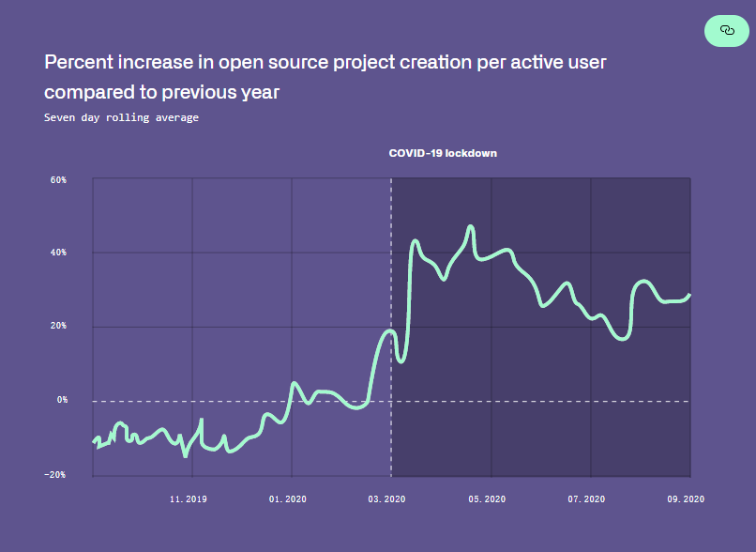Viewport: 756px width, 552px height.
Task: Click the lowest dip of the green line
Action: pyautogui.click(x=185, y=455)
